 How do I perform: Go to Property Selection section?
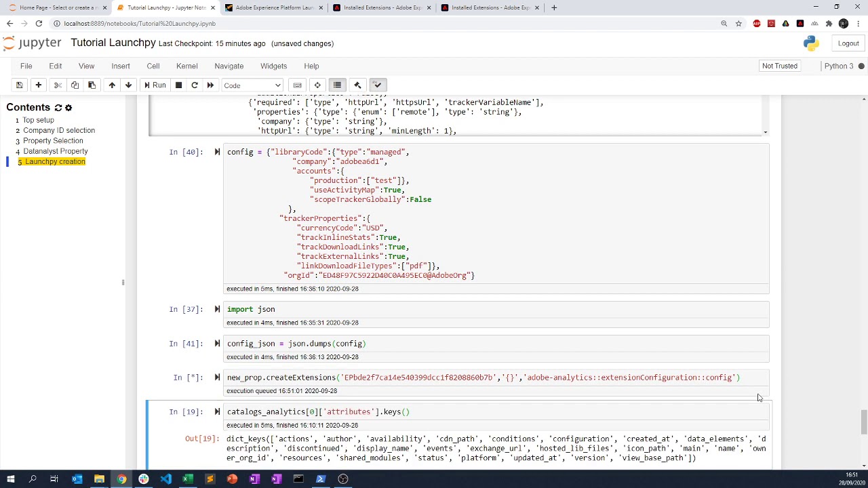[x=53, y=140]
